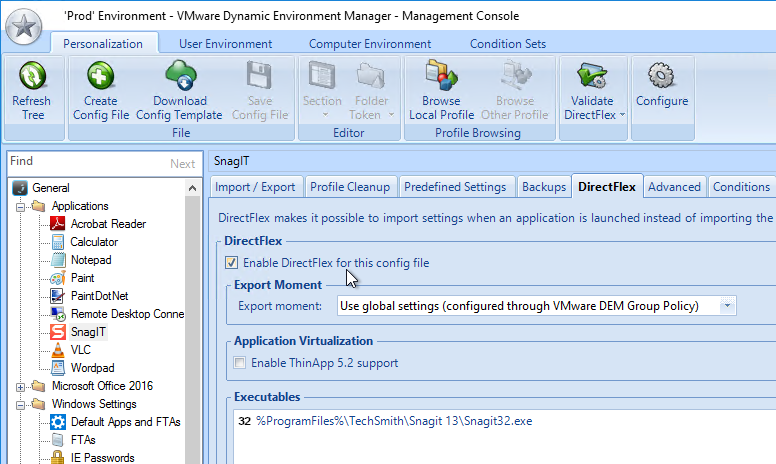The height and width of the screenshot is (464, 776).
Task: Expand the Microsoft Office 2016 folder
Action: point(20,387)
